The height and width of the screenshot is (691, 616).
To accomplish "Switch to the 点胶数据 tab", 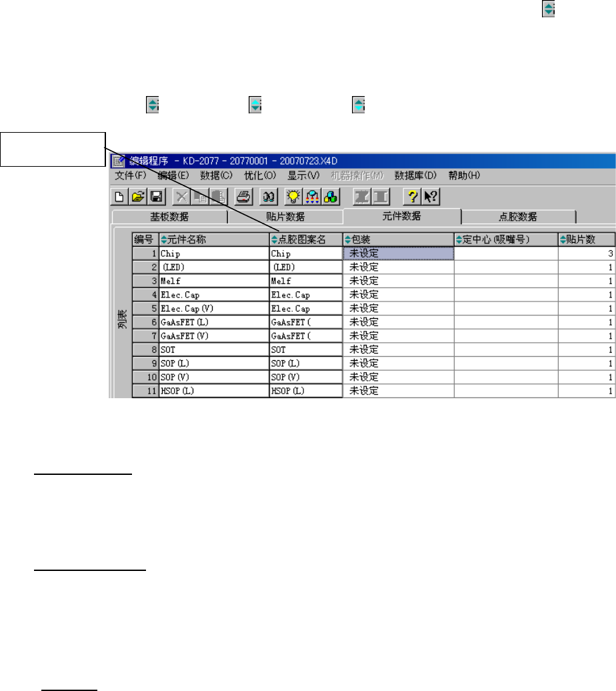I will (518, 217).
